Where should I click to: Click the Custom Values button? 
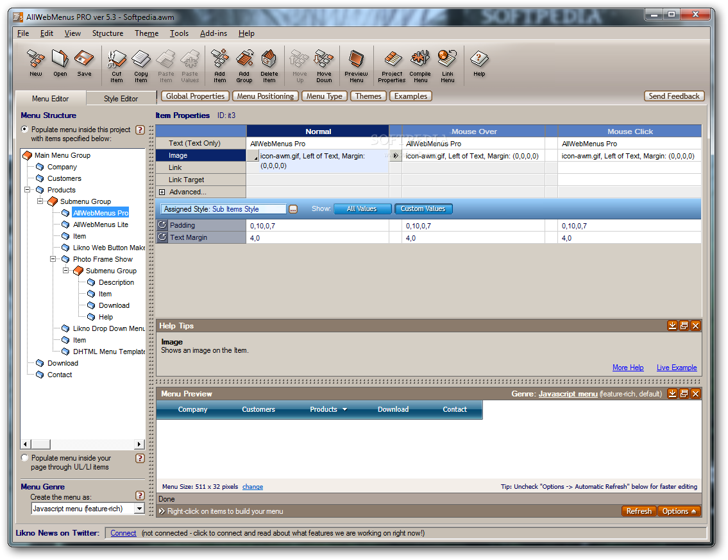423,209
